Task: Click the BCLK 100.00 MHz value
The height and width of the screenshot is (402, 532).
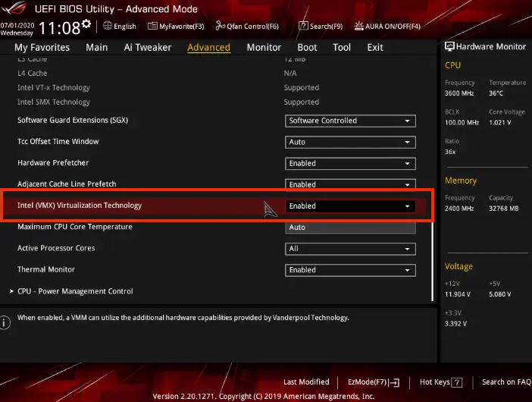Action: [462, 123]
